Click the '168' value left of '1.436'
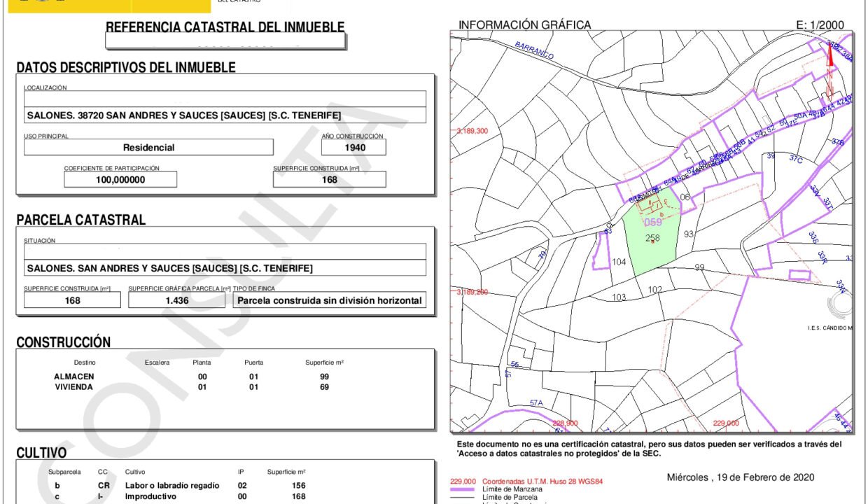The width and height of the screenshot is (868, 504). tap(73, 300)
